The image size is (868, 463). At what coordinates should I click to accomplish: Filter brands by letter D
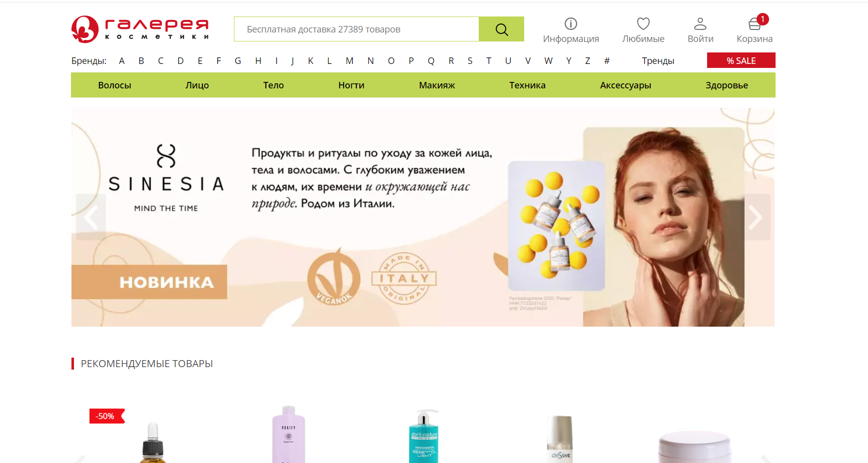click(180, 60)
